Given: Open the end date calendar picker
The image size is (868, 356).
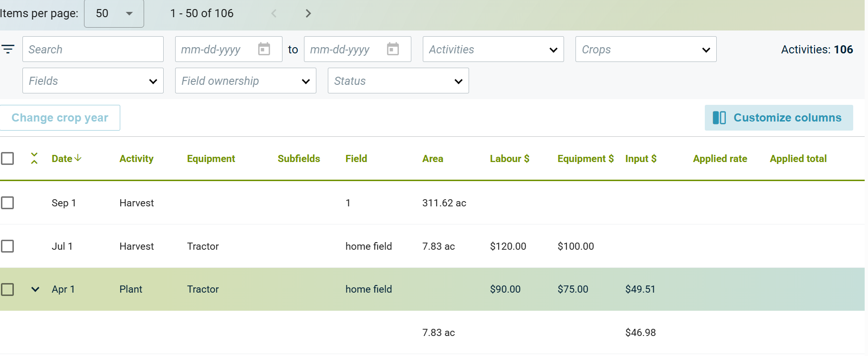Looking at the screenshot, I should click(393, 49).
